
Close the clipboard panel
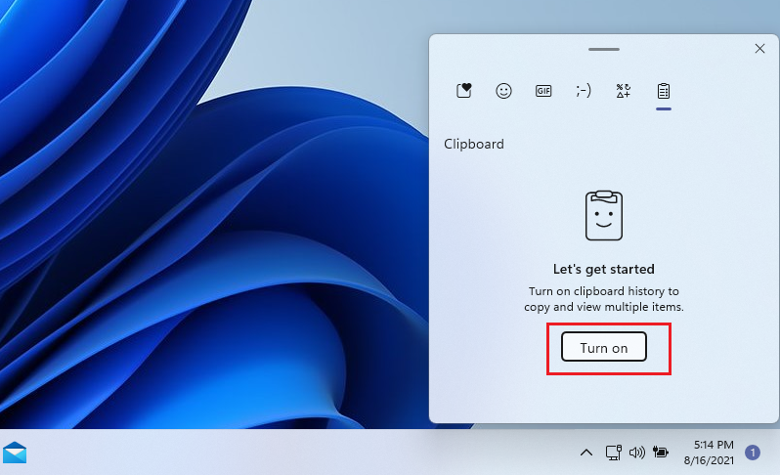point(760,48)
